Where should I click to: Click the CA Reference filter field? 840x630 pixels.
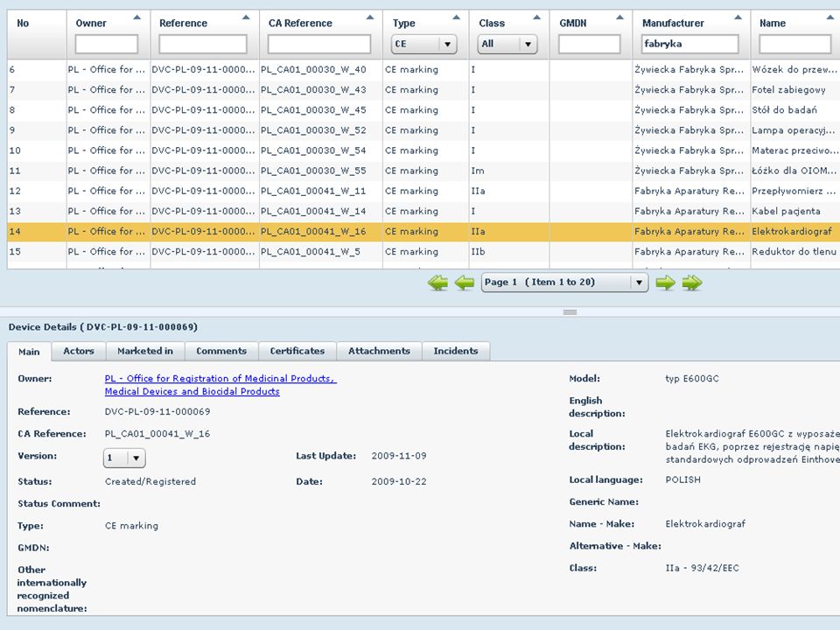[x=319, y=44]
